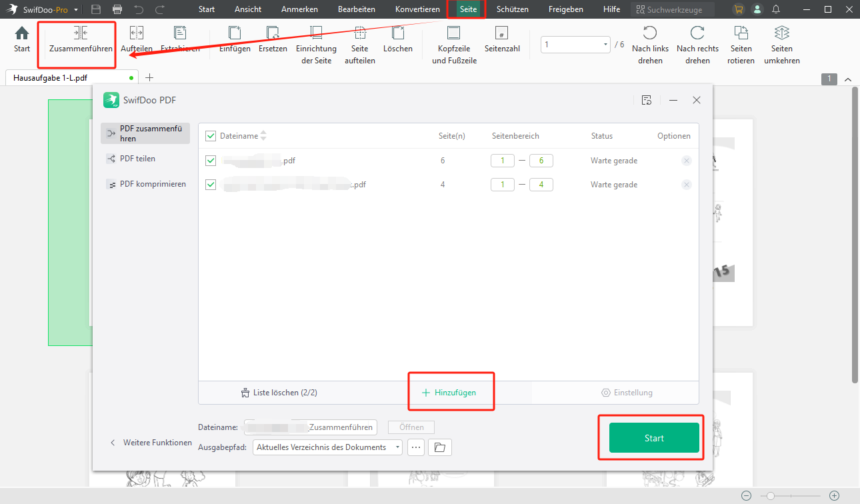The image size is (860, 504).
Task: Select PDF teilen in sidebar
Action: (x=145, y=159)
